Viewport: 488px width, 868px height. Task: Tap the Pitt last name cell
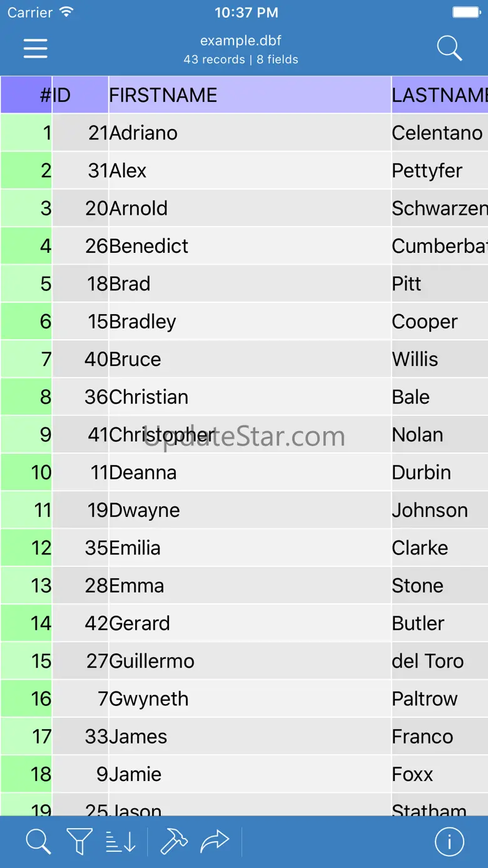click(x=440, y=283)
